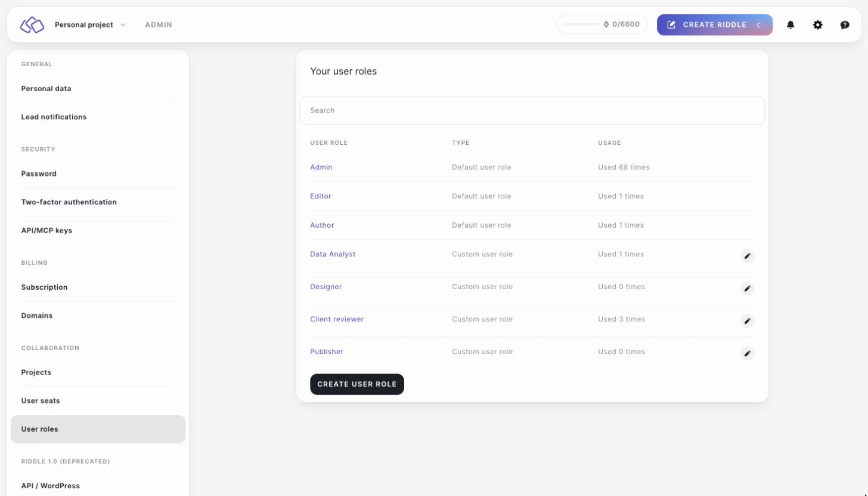Edit the Designer role
The image size is (868, 496).
tap(747, 289)
